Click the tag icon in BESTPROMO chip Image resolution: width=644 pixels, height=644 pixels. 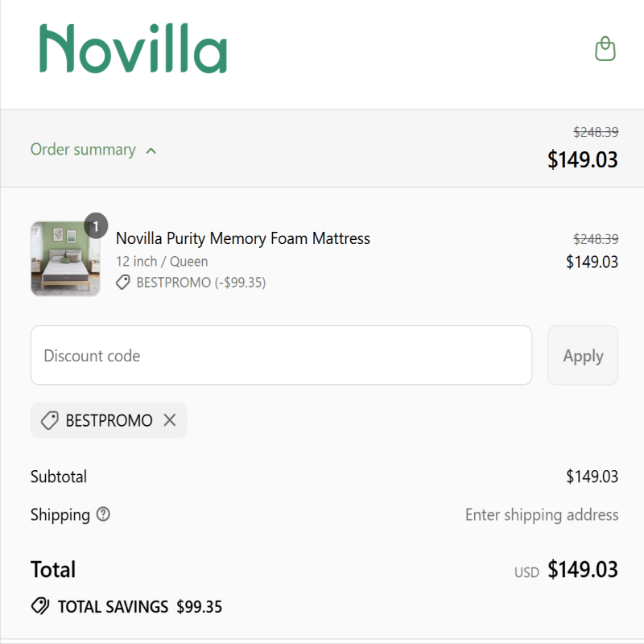(x=50, y=420)
